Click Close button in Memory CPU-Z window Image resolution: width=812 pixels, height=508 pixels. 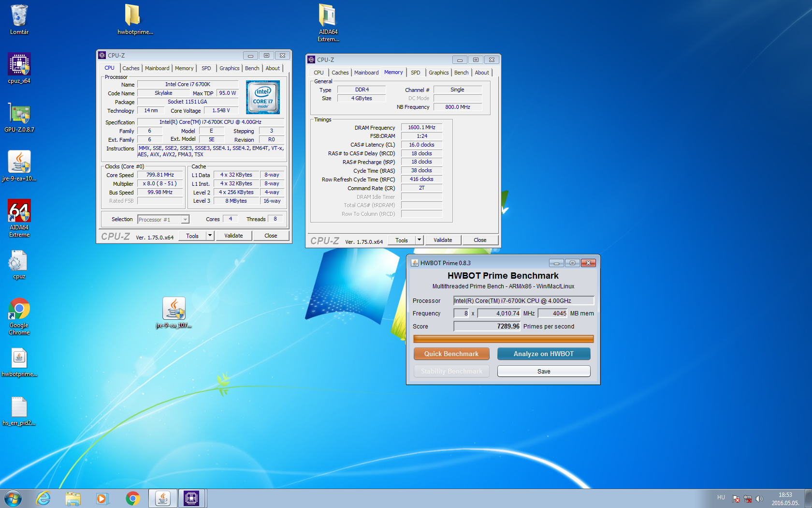coord(480,240)
